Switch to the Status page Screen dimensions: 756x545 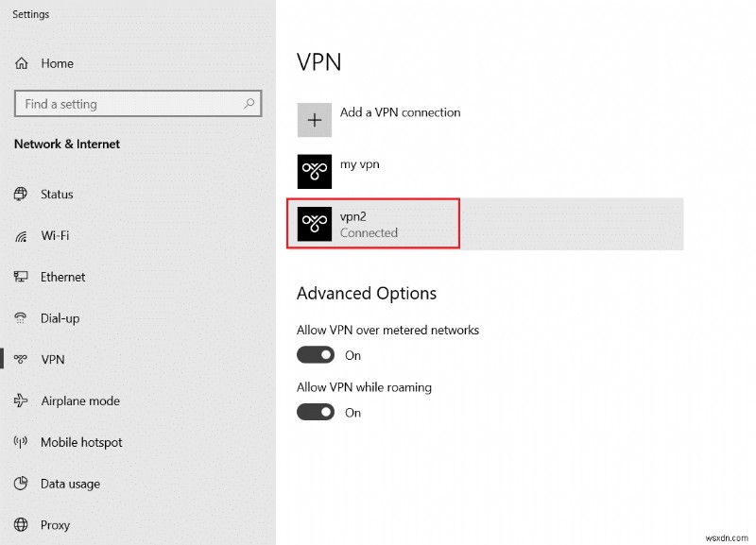tap(57, 194)
